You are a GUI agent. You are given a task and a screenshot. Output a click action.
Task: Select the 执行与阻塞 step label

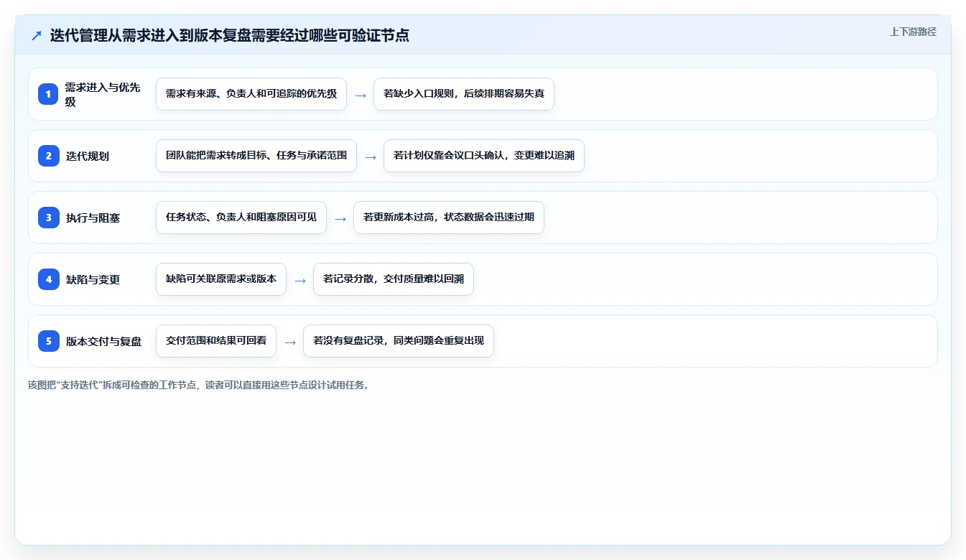point(93,218)
